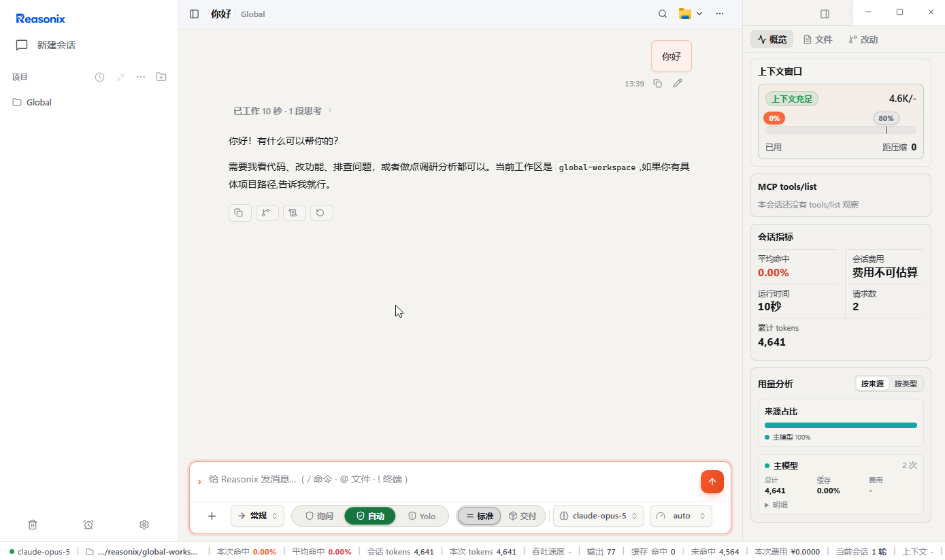The image size is (945, 560).
Task: Click the Reasonix logo
Action: tap(41, 19)
